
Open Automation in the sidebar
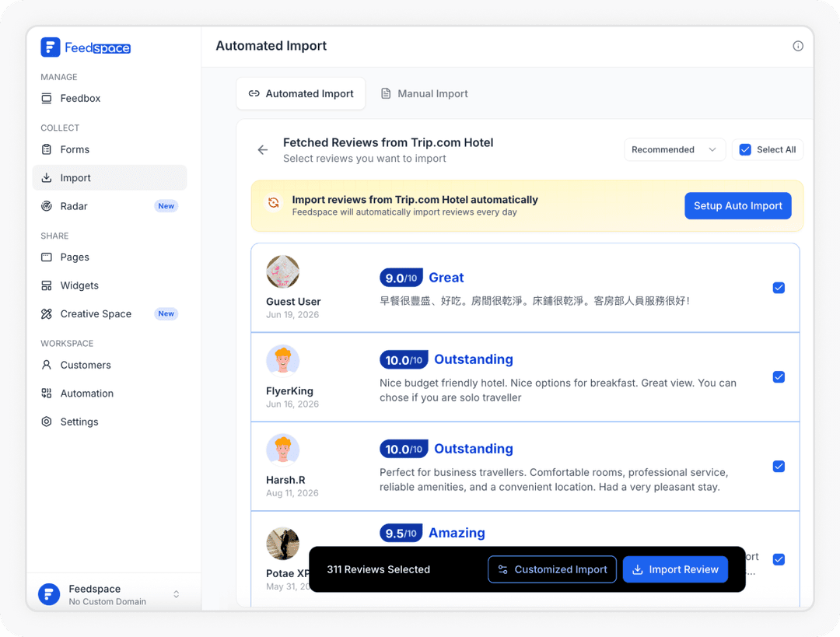110,394
